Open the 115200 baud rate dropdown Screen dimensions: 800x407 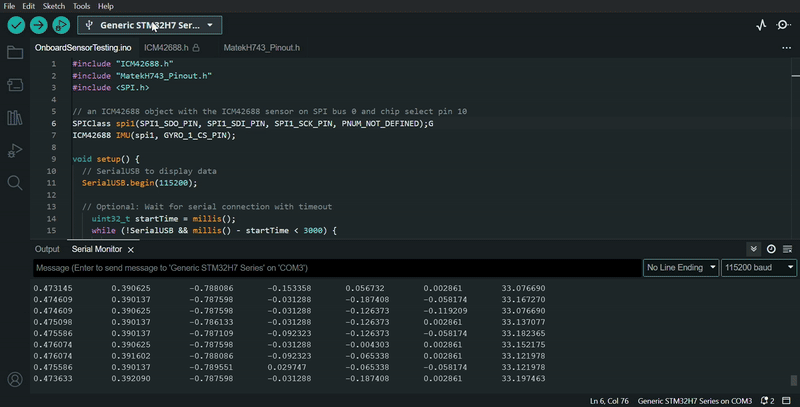(759, 268)
